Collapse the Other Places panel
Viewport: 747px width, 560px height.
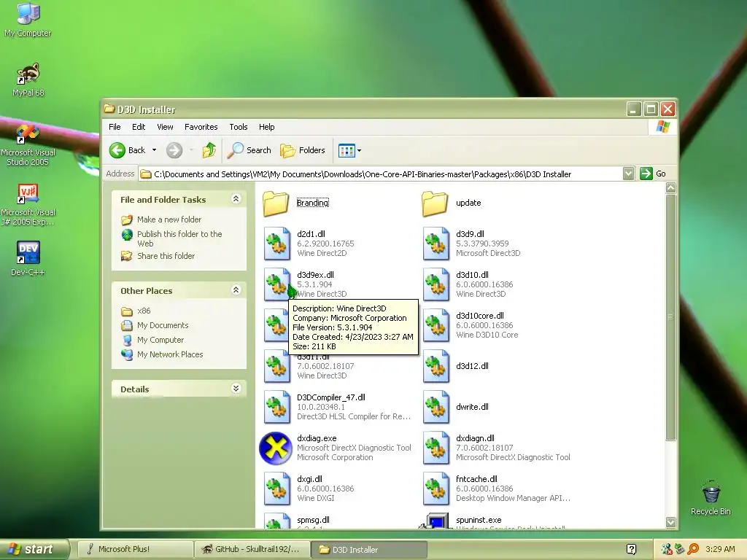(236, 290)
